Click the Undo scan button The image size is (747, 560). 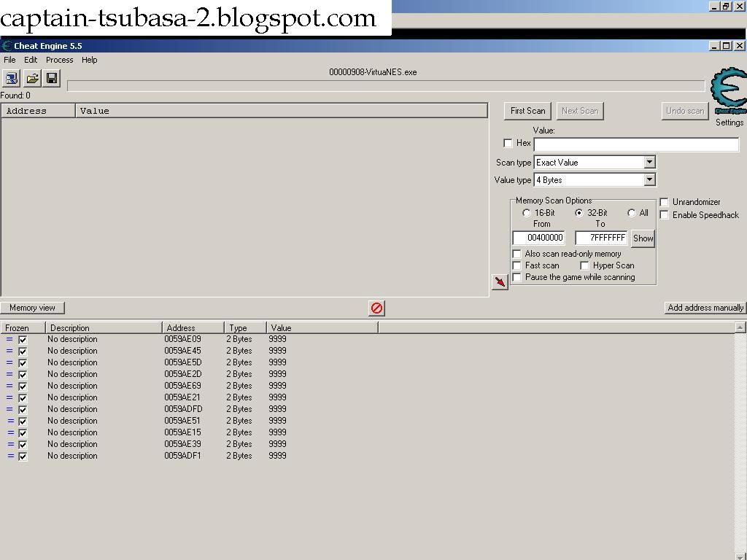click(x=685, y=111)
